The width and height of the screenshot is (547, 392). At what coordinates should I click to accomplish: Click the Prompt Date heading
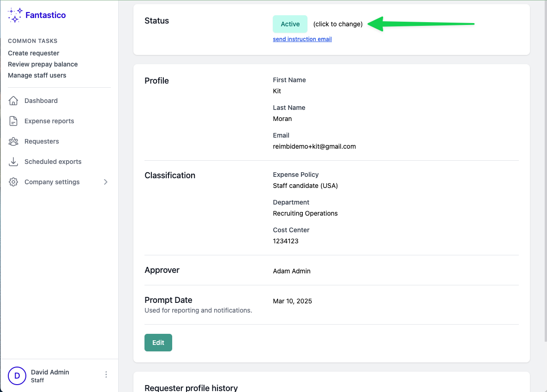coord(168,300)
